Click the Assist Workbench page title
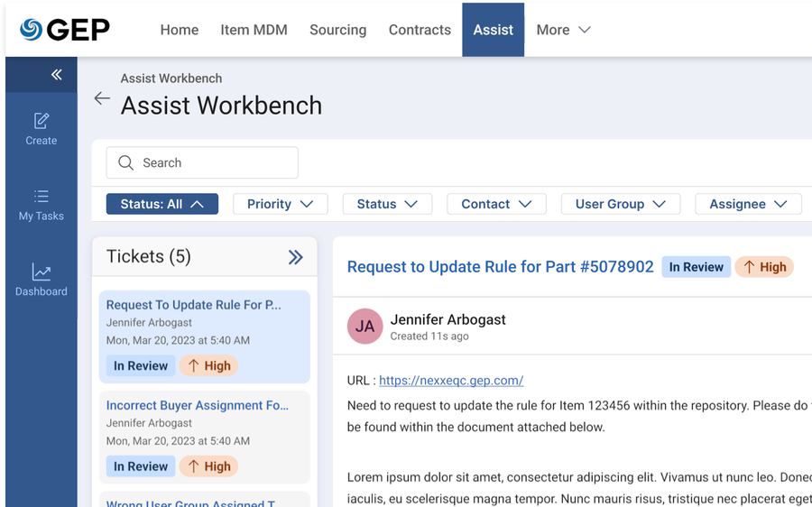Viewport: 812px width, 507px height. tap(221, 106)
